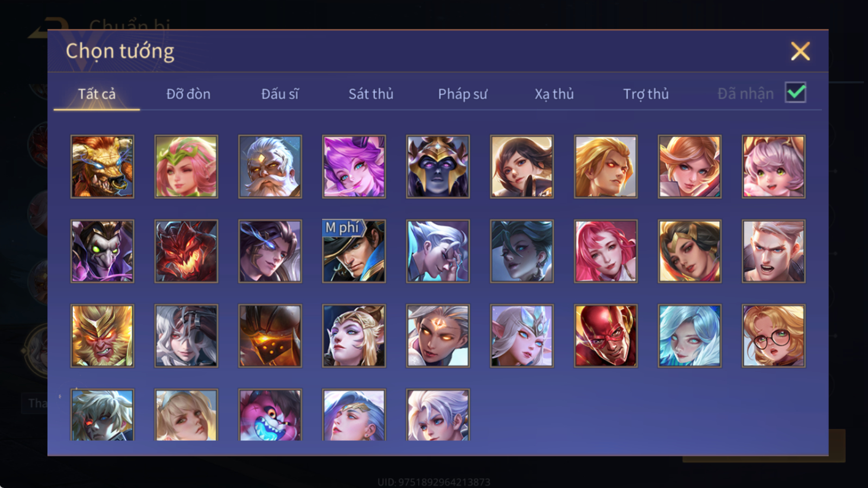Image resolution: width=868 pixels, height=488 pixels.
Task: Select the green-eyed purple jester hero
Action: pos(103,251)
